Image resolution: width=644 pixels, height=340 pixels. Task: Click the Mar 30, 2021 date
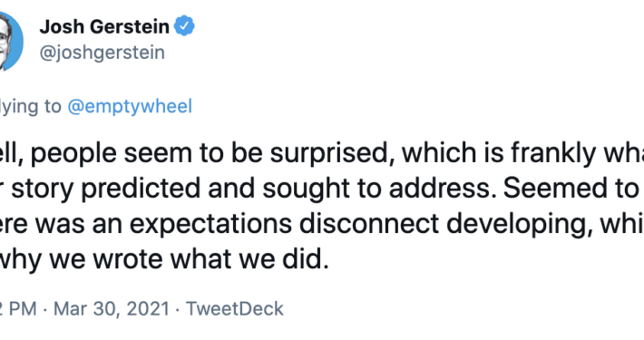[x=112, y=308]
